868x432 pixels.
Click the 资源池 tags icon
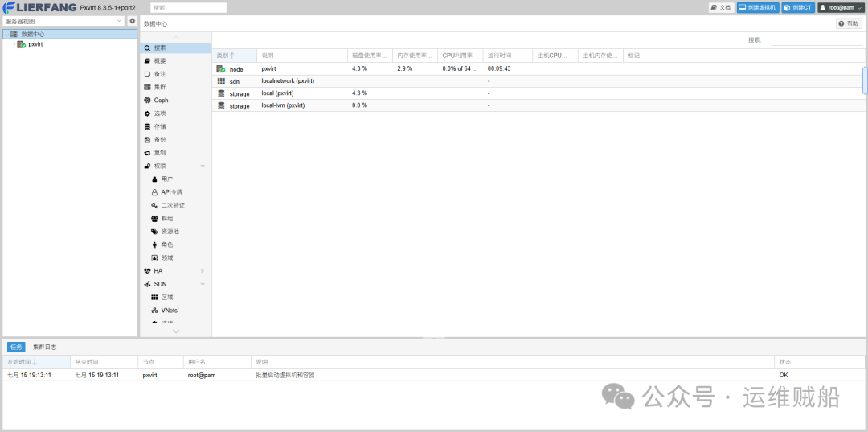pos(154,232)
